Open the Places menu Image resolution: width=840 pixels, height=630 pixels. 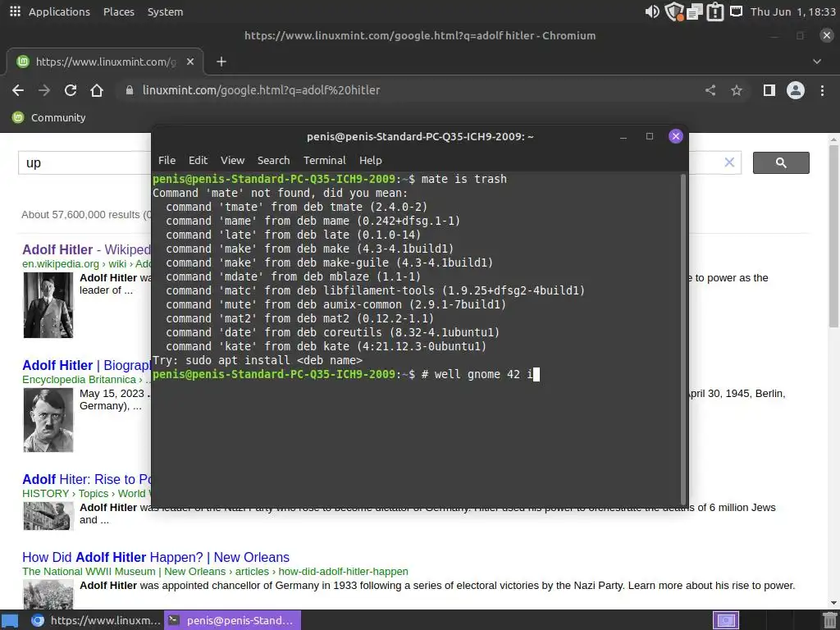[x=118, y=11]
